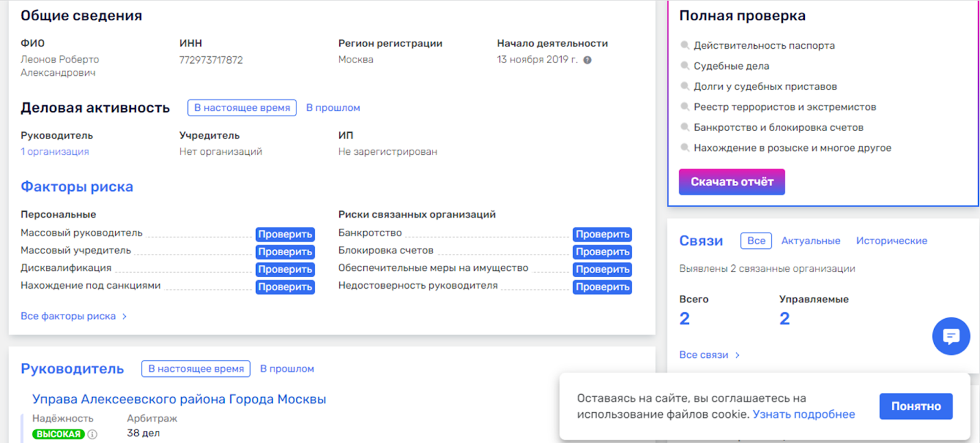Image resolution: width=980 pixels, height=443 pixels.
Task: Open the 1 организация link under Руководитель
Action: click(55, 152)
